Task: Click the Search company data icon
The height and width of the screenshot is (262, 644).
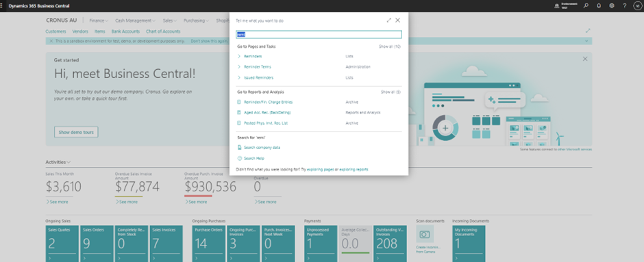Action: pos(239,147)
